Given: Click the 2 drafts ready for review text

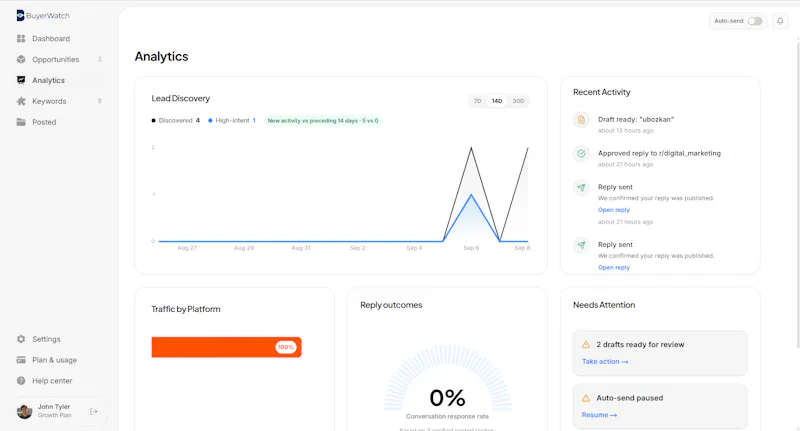Looking at the screenshot, I should pyautogui.click(x=640, y=345).
